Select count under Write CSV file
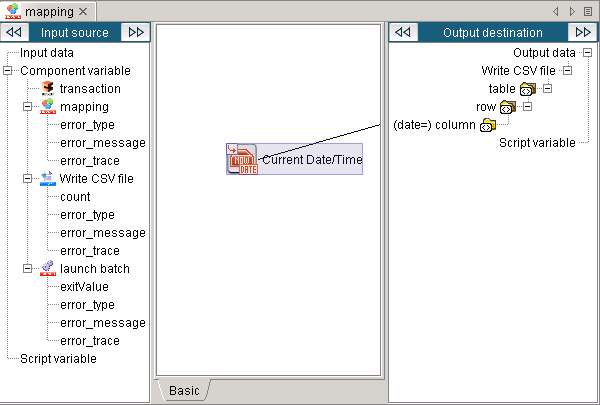This screenshot has width=600, height=405. (x=75, y=197)
